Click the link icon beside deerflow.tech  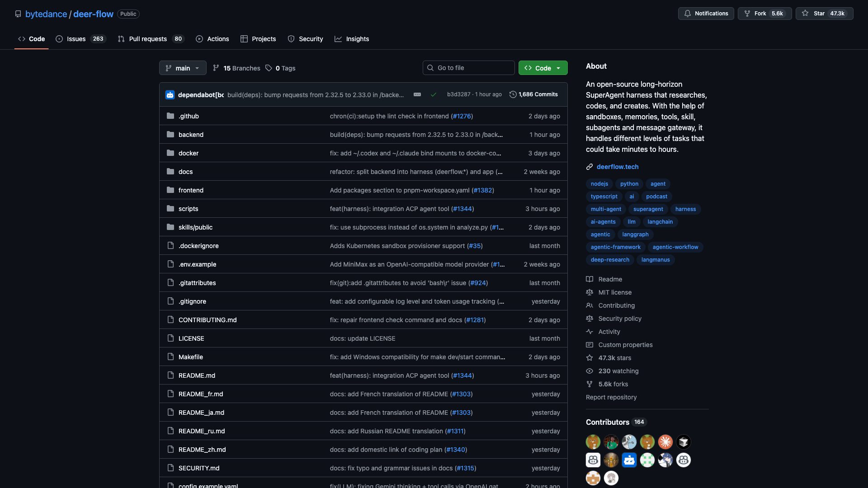pyautogui.click(x=589, y=166)
